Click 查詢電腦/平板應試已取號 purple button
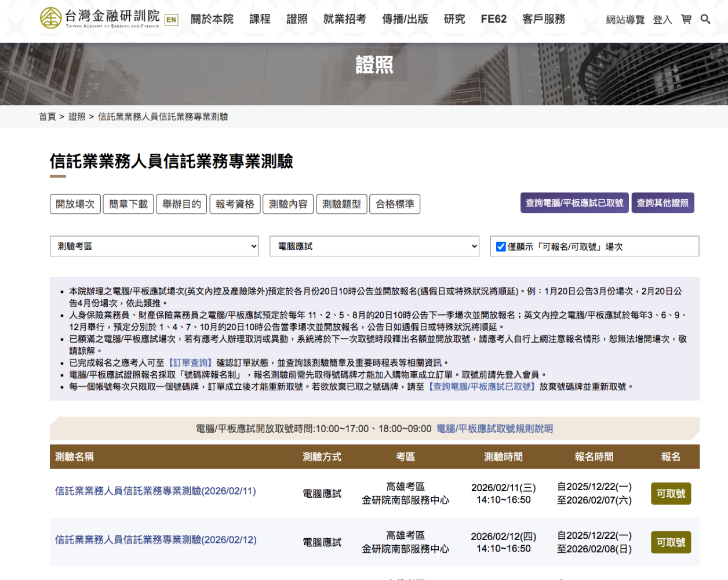Viewport: 728px width, 580px height. (574, 203)
